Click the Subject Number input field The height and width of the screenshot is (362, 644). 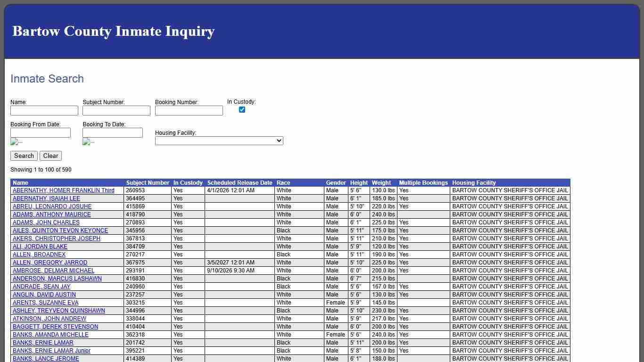(x=116, y=110)
